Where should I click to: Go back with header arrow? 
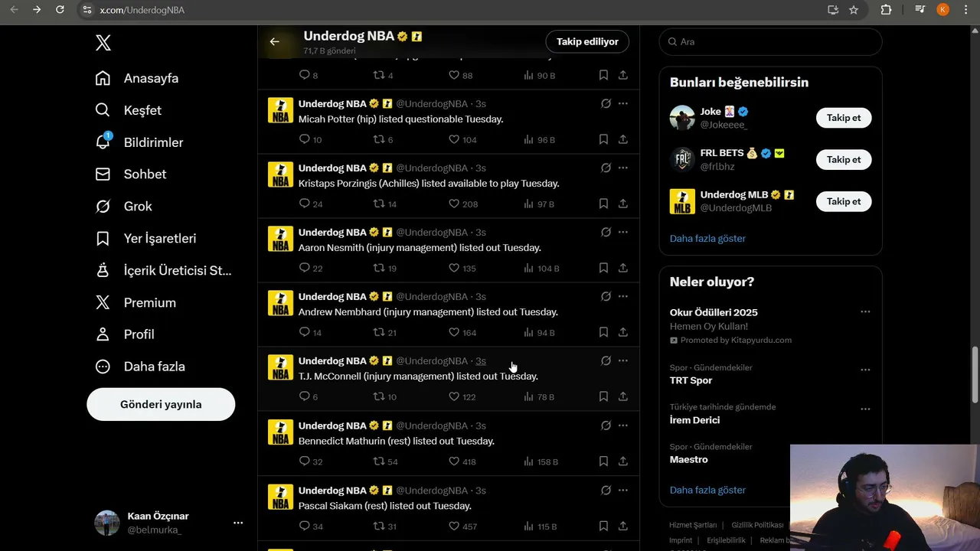pyautogui.click(x=274, y=41)
